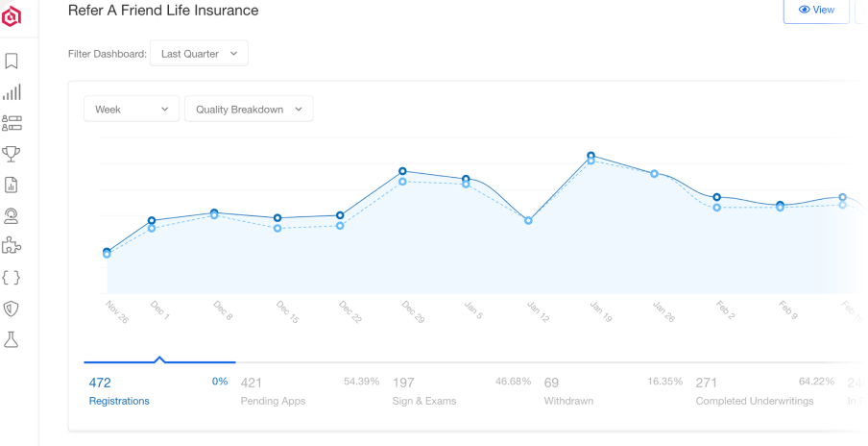Select the Registrations metric tab
868x446 pixels.
tap(158, 391)
